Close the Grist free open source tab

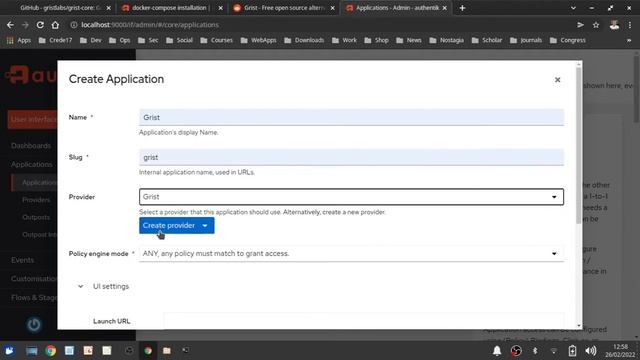point(332,8)
